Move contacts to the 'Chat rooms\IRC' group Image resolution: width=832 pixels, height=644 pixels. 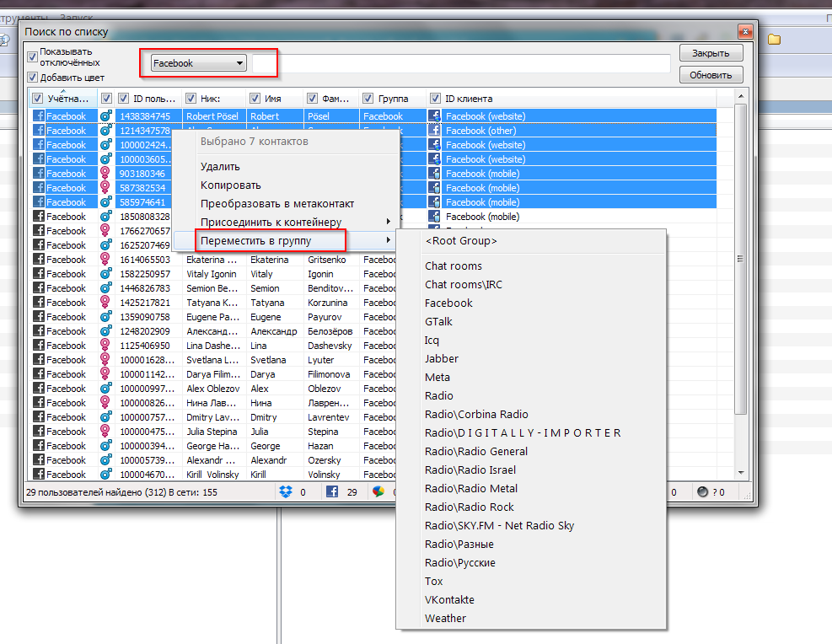tap(464, 284)
